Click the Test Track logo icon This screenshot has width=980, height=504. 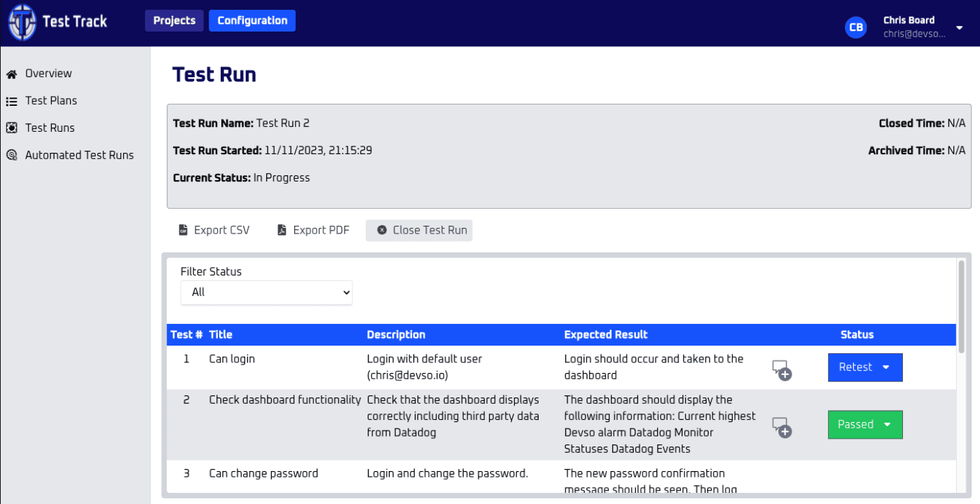tap(22, 22)
